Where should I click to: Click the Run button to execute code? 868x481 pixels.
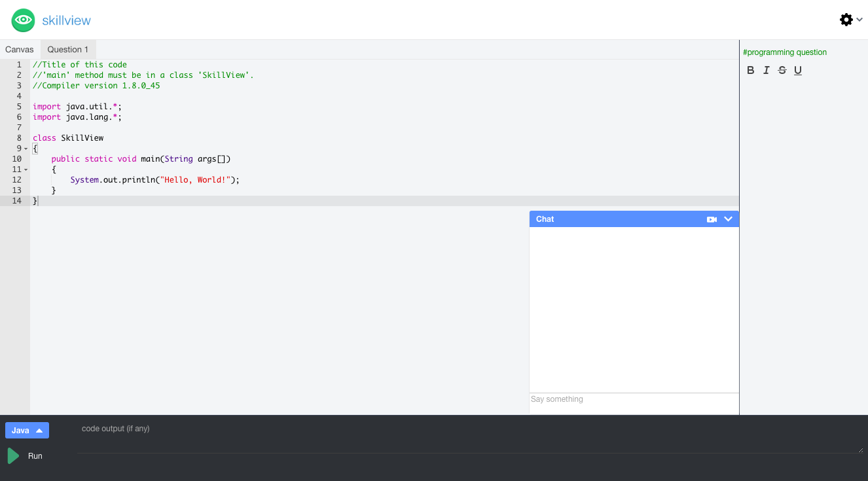click(x=35, y=455)
